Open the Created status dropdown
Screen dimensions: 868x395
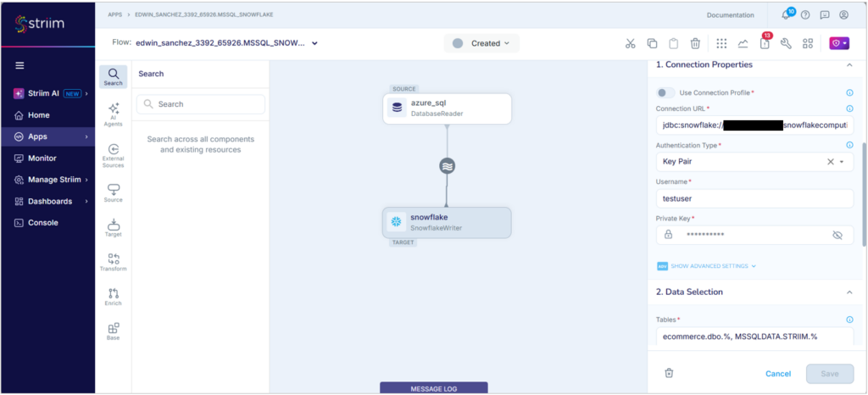pos(481,43)
